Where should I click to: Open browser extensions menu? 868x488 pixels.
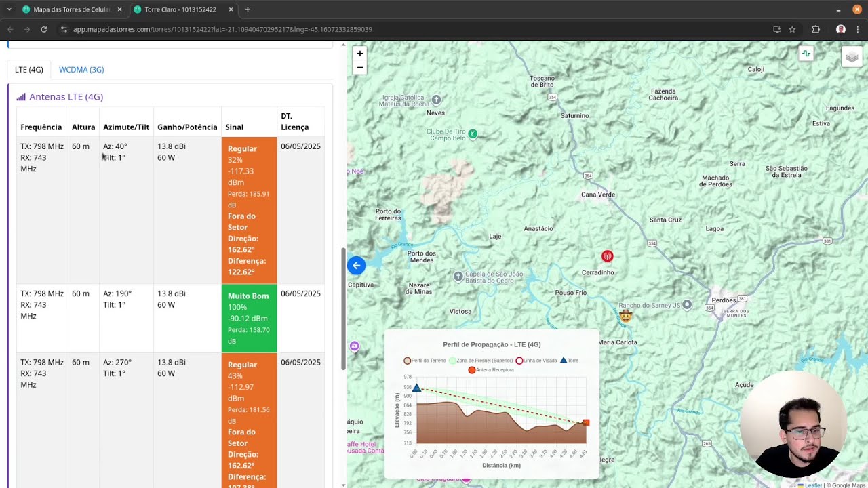[x=816, y=29]
